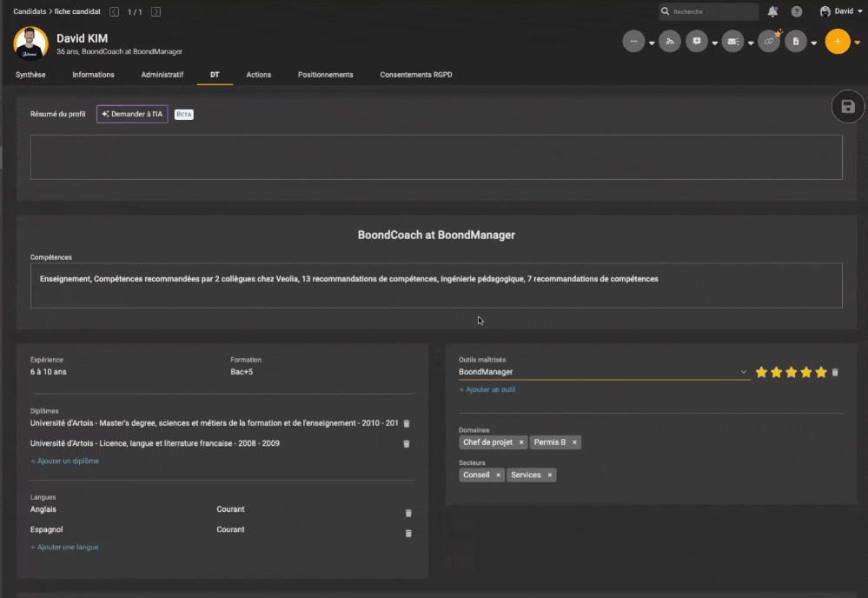Click the Anglais language name
The height and width of the screenshot is (598, 868).
click(x=43, y=509)
